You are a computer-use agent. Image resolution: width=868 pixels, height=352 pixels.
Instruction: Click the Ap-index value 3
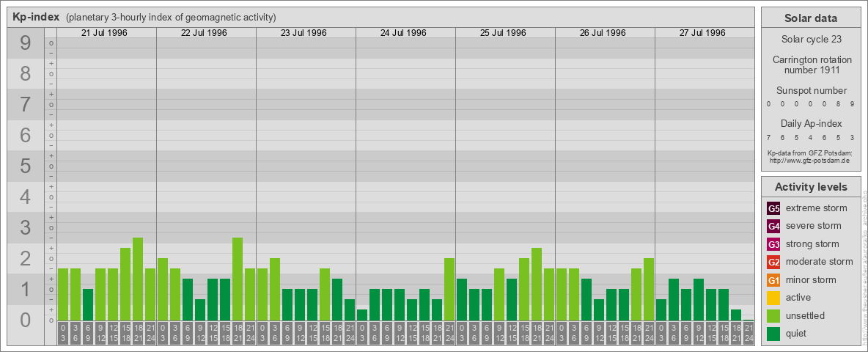tap(851, 137)
